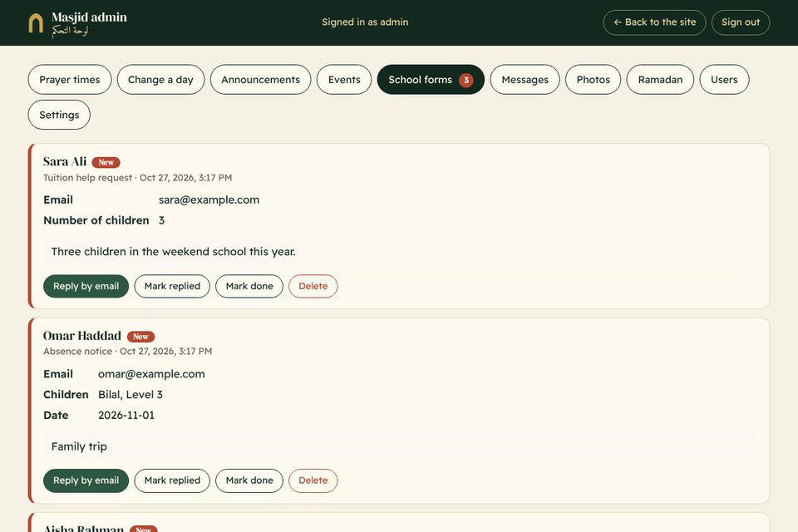This screenshot has width=798, height=532.
Task: Click the New badge beside Omar Haddad
Action: tap(140, 337)
